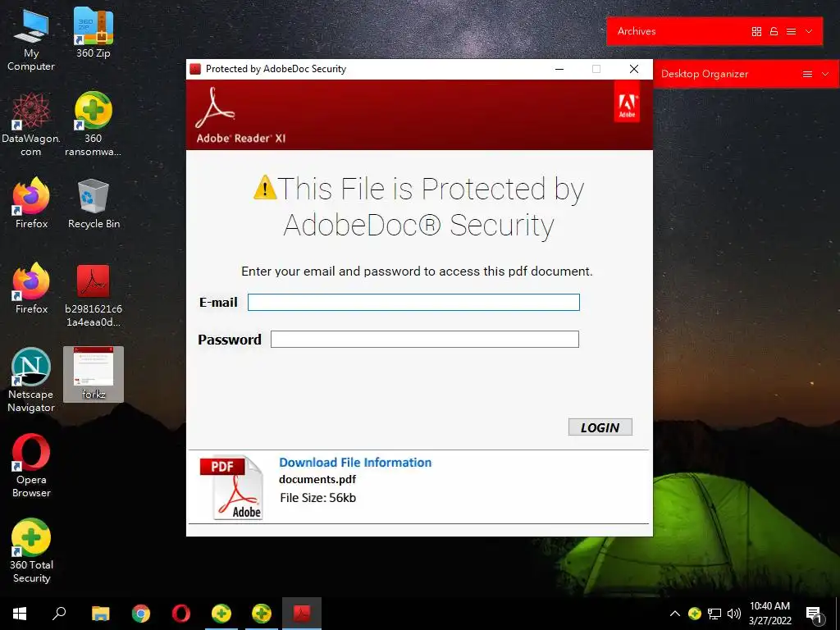Select the Netscape Navigator shortcut
Image resolution: width=840 pixels, height=630 pixels.
(31, 381)
